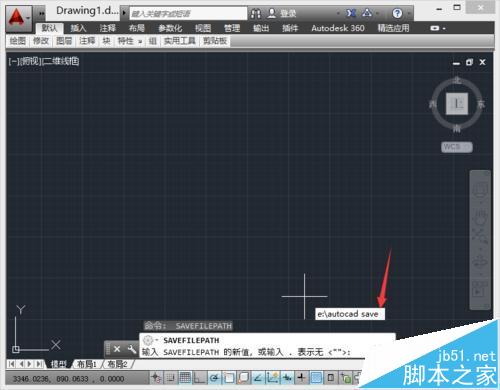Open viewport controls [-] menu

[14, 61]
